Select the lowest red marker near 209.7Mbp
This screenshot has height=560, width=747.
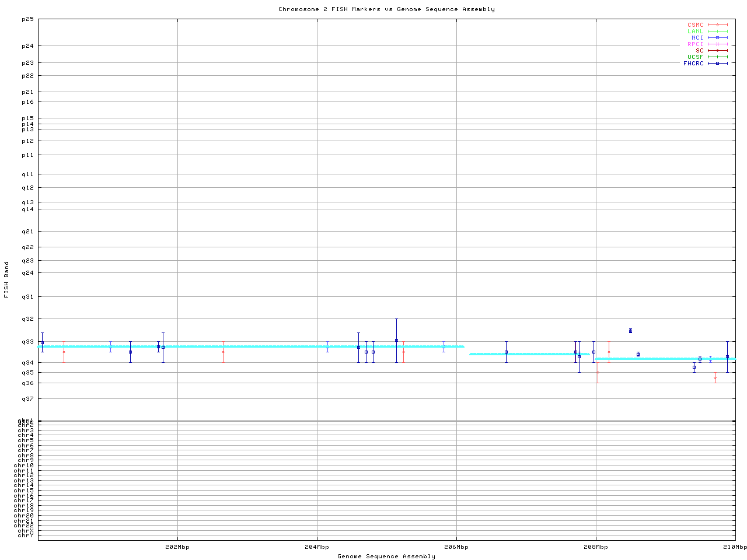tap(715, 377)
